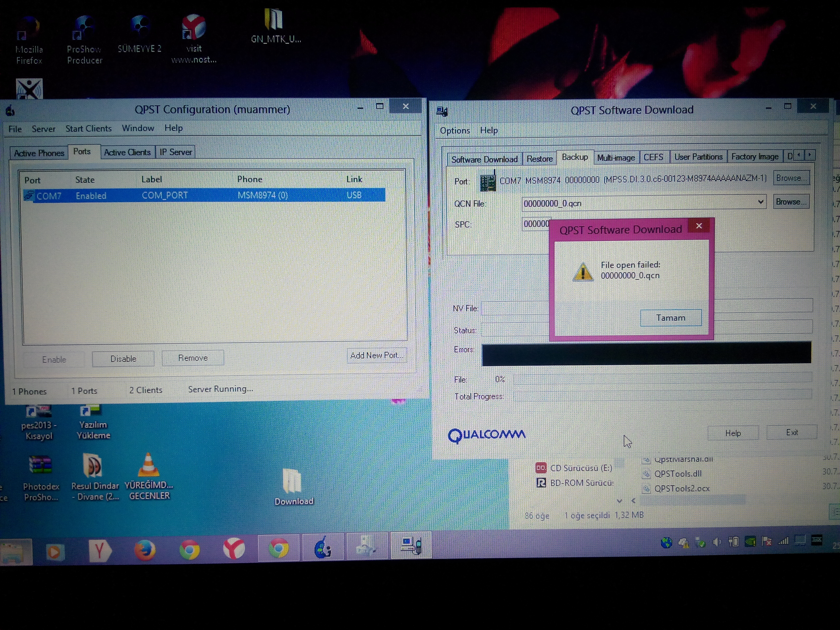The width and height of the screenshot is (840, 630).
Task: Click the File progress bar
Action: [662, 378]
